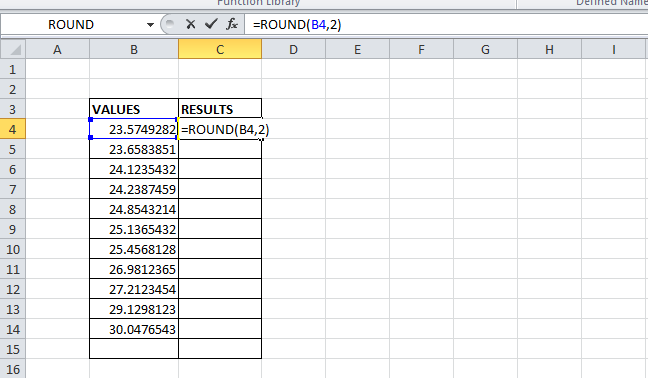Select row 10 header

click(13, 250)
